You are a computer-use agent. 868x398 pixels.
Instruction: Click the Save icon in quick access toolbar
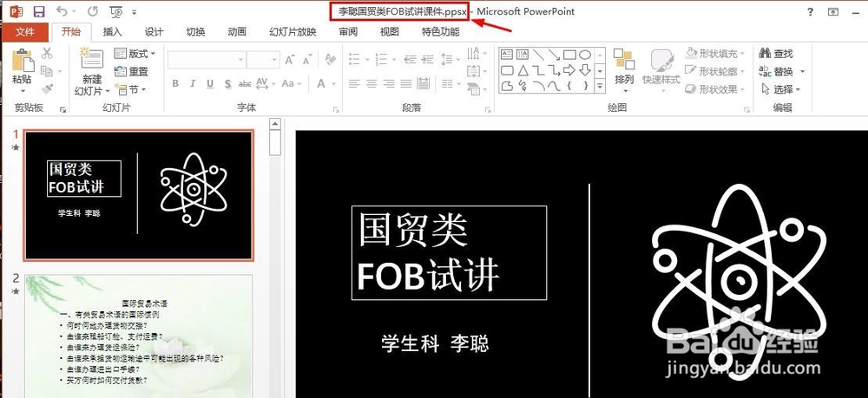point(39,11)
